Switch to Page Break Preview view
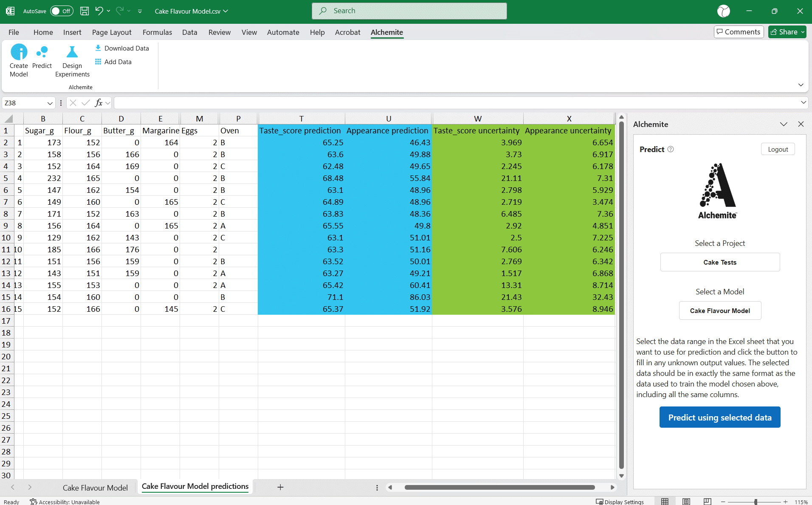 click(x=707, y=502)
